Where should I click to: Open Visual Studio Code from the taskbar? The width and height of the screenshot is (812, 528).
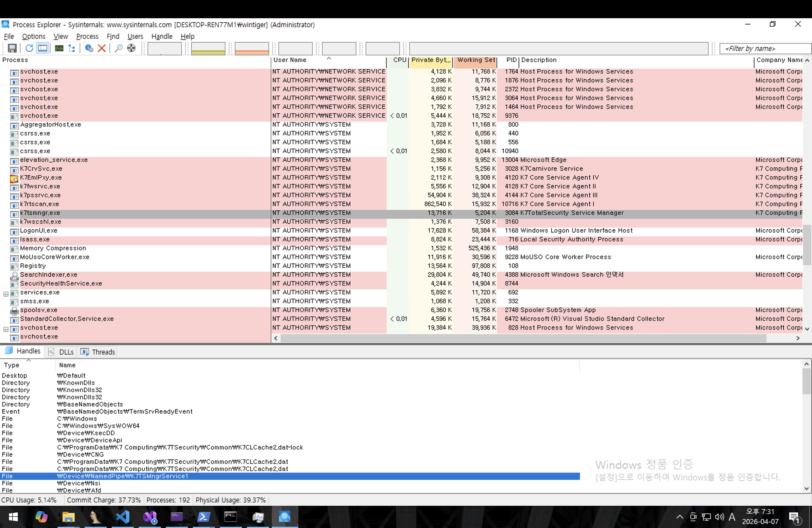coord(122,517)
